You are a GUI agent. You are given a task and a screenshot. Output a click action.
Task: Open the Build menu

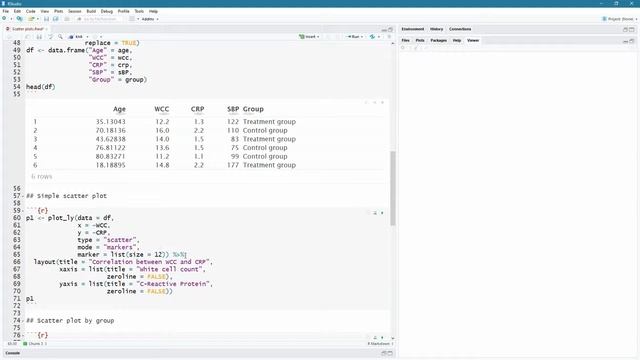[91, 11]
